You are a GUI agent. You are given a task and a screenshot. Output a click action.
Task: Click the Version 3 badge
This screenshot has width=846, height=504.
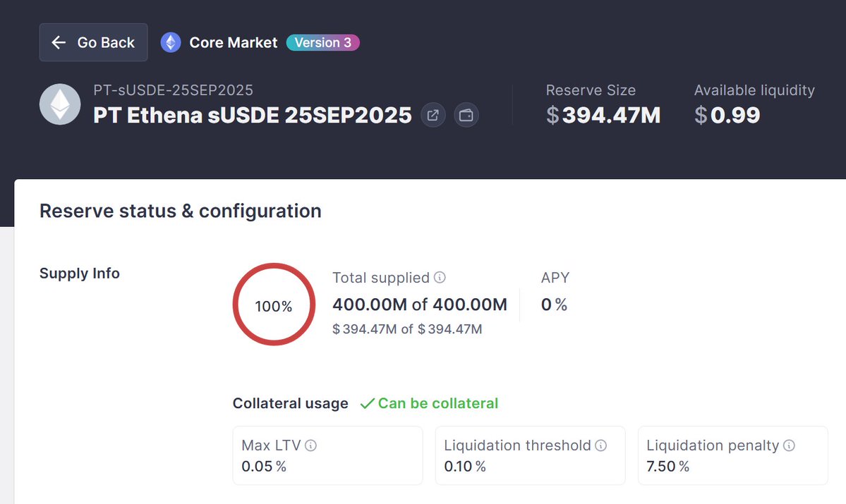322,42
